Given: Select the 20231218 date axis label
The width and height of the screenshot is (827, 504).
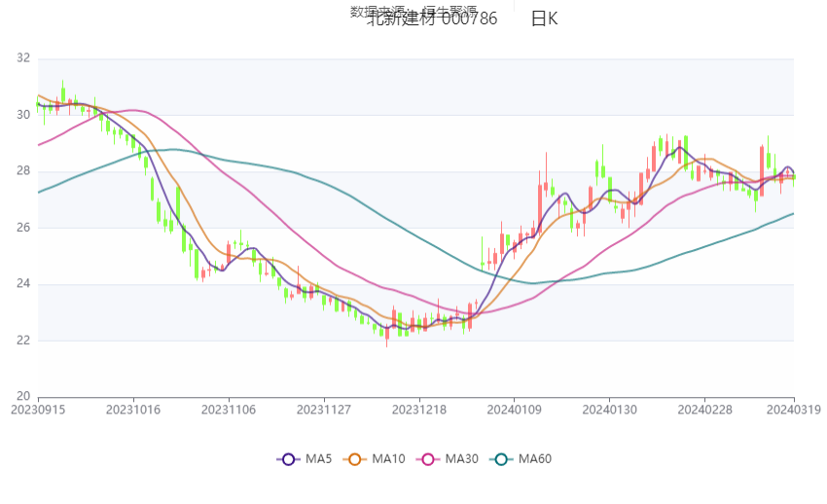Looking at the screenshot, I should 419,410.
